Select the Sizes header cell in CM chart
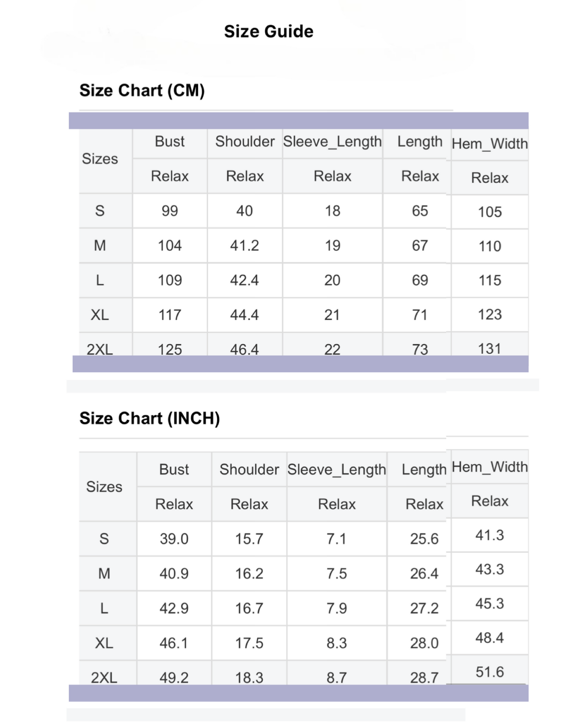Viewport: 582px width, 728px height. (100, 159)
